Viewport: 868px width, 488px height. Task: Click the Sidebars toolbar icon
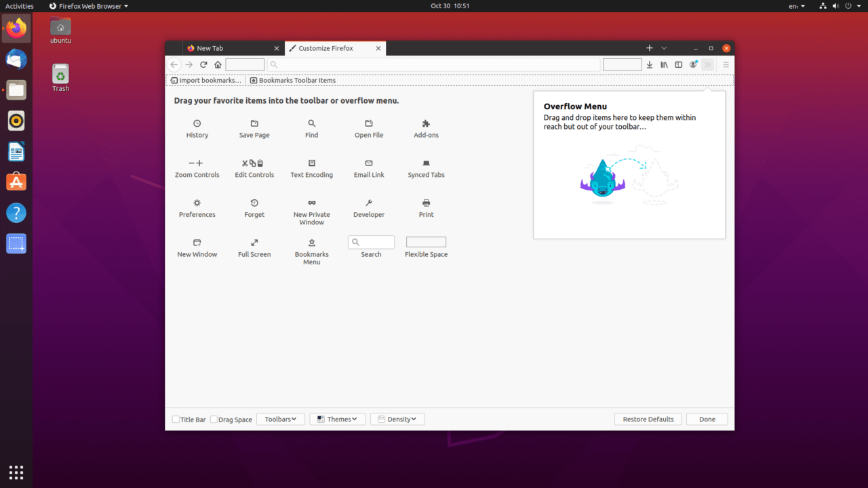tap(678, 64)
